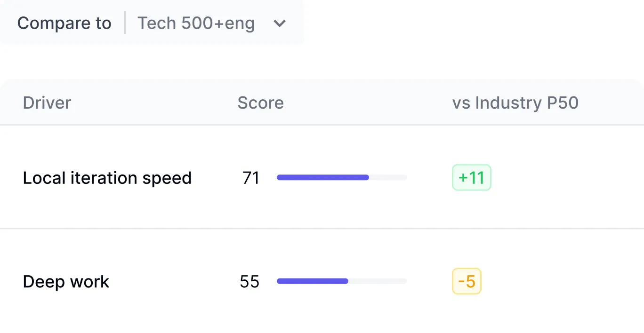Click the purple filled part of Local iteration speed bar

[322, 178]
